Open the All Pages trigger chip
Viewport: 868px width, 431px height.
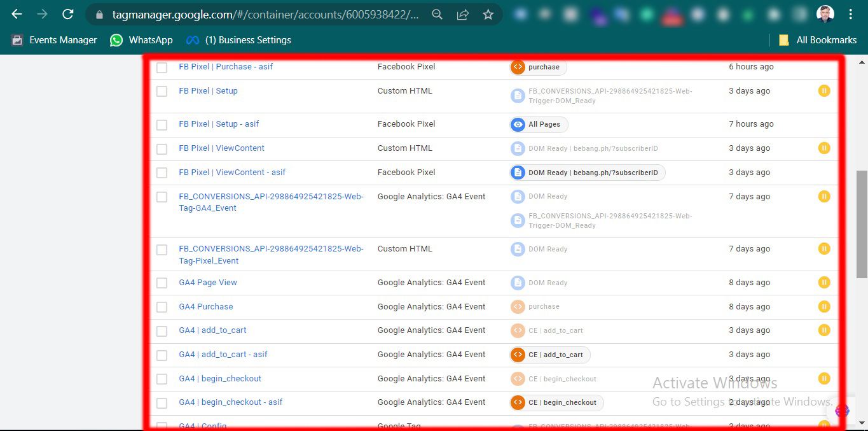click(539, 125)
